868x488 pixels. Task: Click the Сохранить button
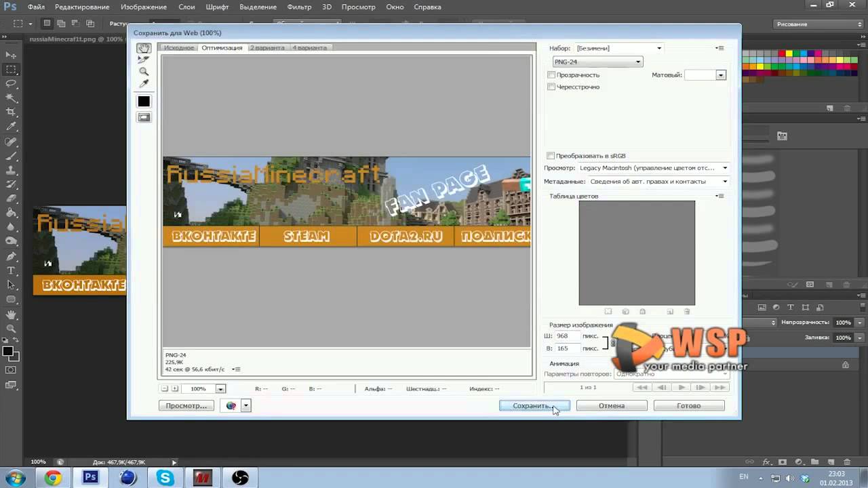[x=534, y=405]
